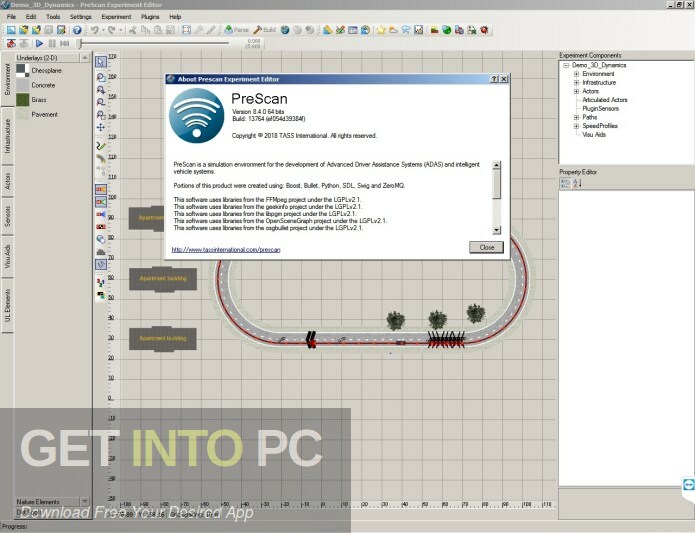Image resolution: width=695 pixels, height=533 pixels.
Task: Open the Plugins menu
Action: click(x=150, y=17)
